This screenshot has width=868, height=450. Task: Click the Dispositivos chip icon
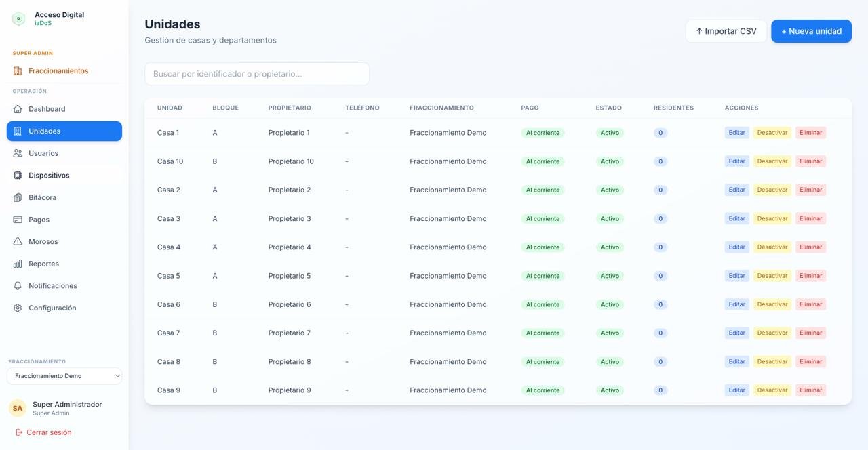(x=18, y=176)
